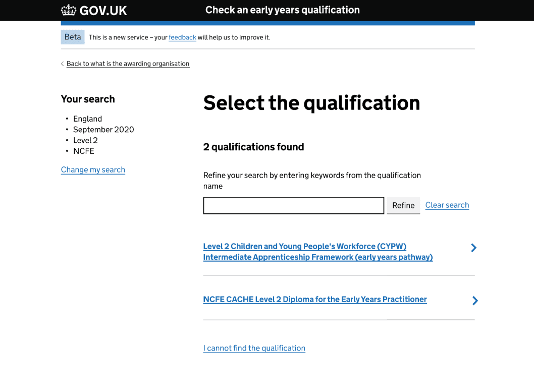Image resolution: width=534 pixels, height=392 pixels.
Task: Open the GOV.UK home link text
Action: coord(103,11)
